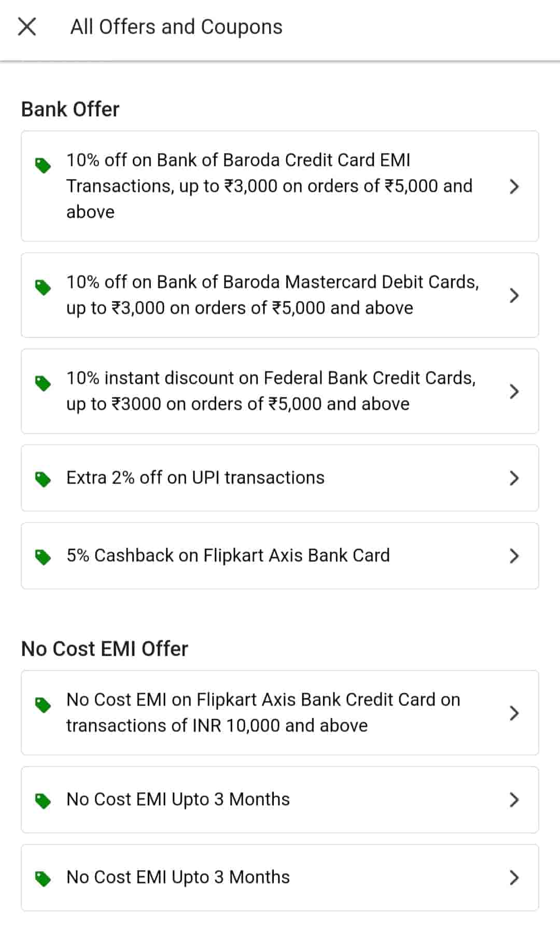Click the All Offers and Coupons title
This screenshot has height=937, width=560.
point(176,27)
